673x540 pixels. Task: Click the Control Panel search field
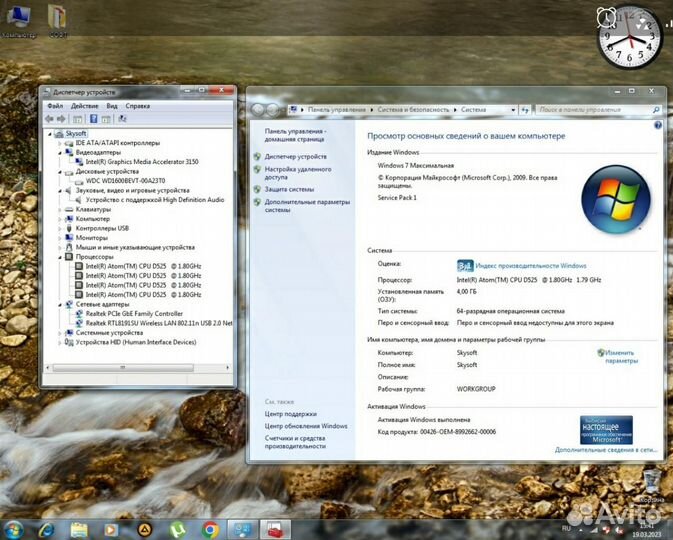tap(600, 109)
